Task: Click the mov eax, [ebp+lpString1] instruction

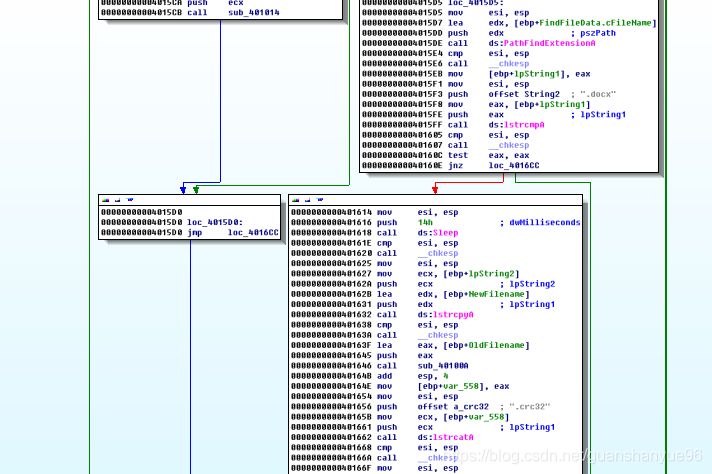Action: tap(519, 104)
